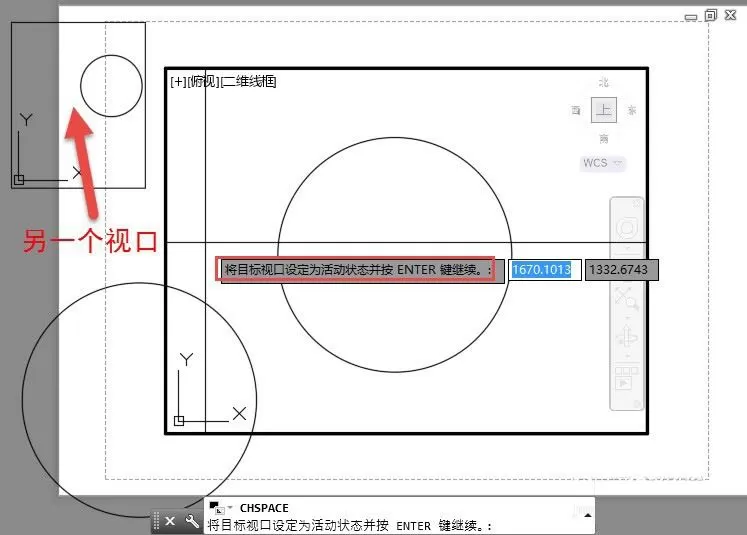The image size is (747, 535).
Task: Click the ViewCube top face 上
Action: coord(604,110)
